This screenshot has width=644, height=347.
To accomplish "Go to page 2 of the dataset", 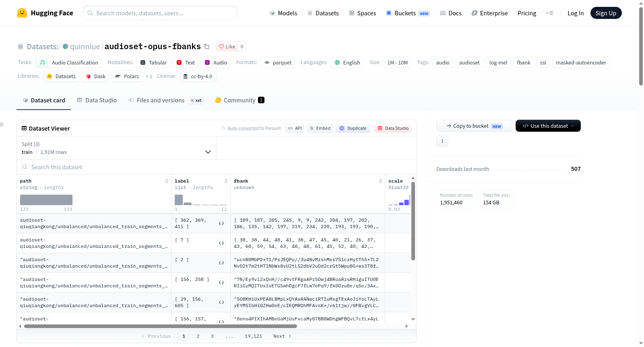I will point(198,336).
